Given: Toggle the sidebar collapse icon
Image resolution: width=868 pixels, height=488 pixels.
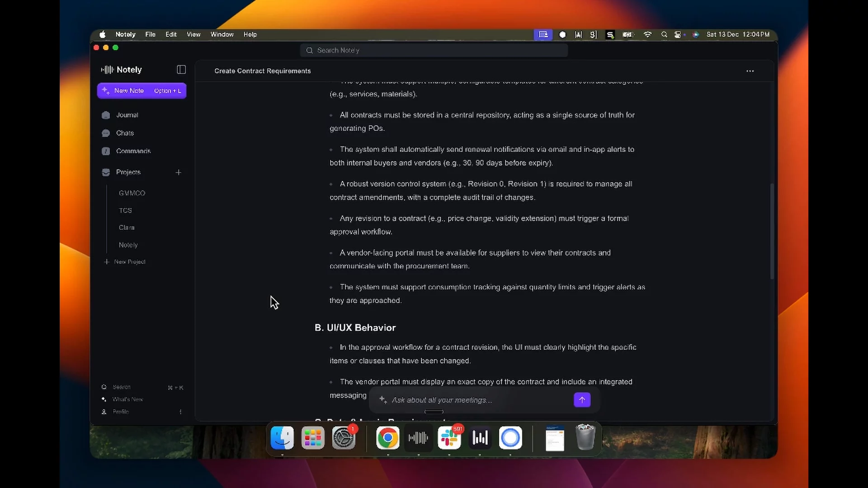Looking at the screenshot, I should click(181, 70).
